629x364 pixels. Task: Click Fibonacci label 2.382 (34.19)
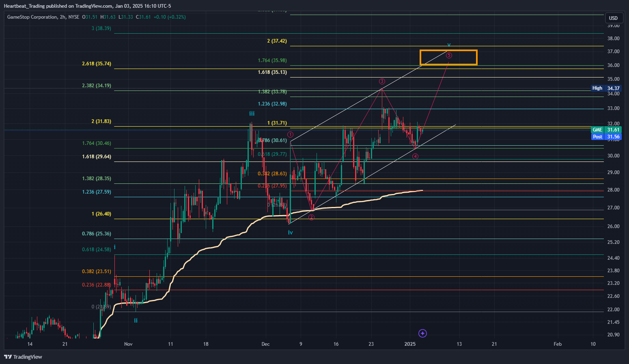(97, 86)
